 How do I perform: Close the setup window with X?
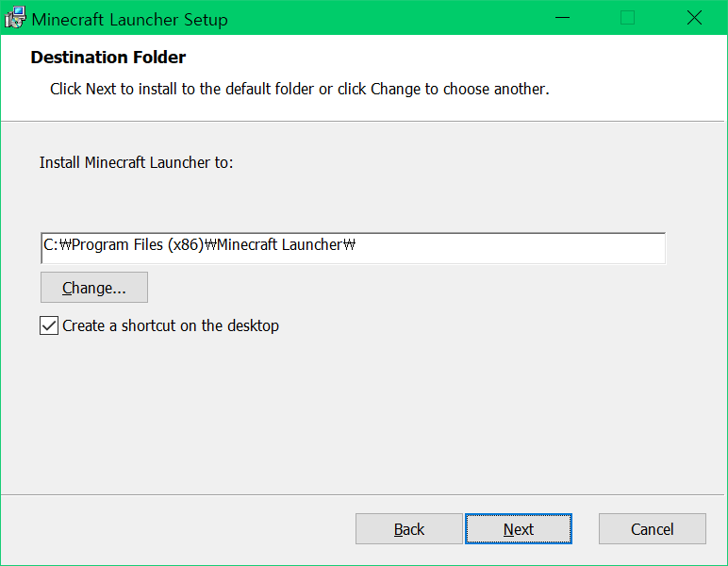pos(694,18)
